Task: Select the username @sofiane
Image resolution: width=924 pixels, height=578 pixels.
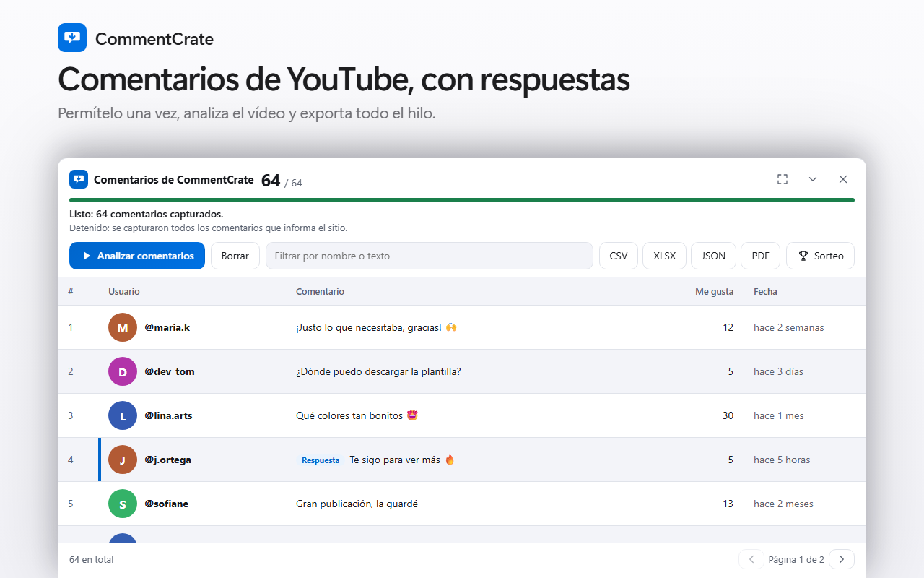Action: [x=166, y=504]
